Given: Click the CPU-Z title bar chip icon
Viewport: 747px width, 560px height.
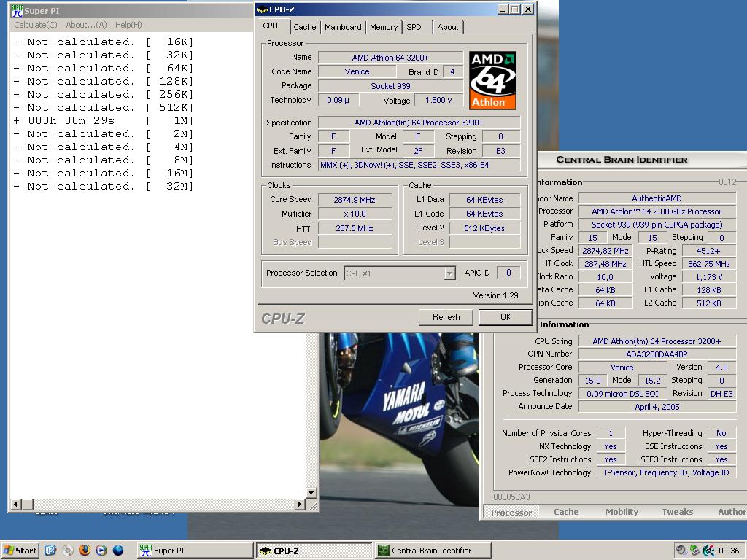Looking at the screenshot, I should click(262, 9).
